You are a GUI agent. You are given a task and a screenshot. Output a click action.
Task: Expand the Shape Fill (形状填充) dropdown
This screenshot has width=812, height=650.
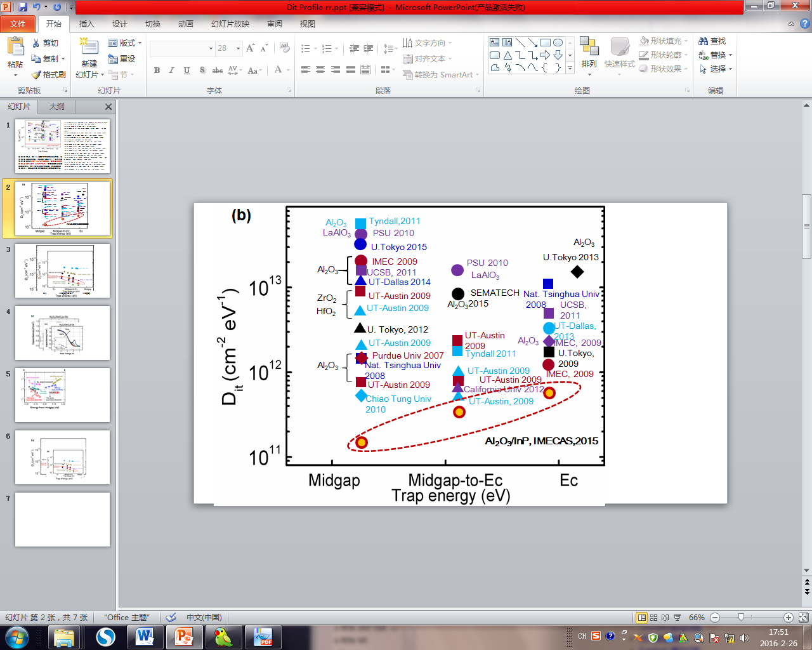click(685, 41)
